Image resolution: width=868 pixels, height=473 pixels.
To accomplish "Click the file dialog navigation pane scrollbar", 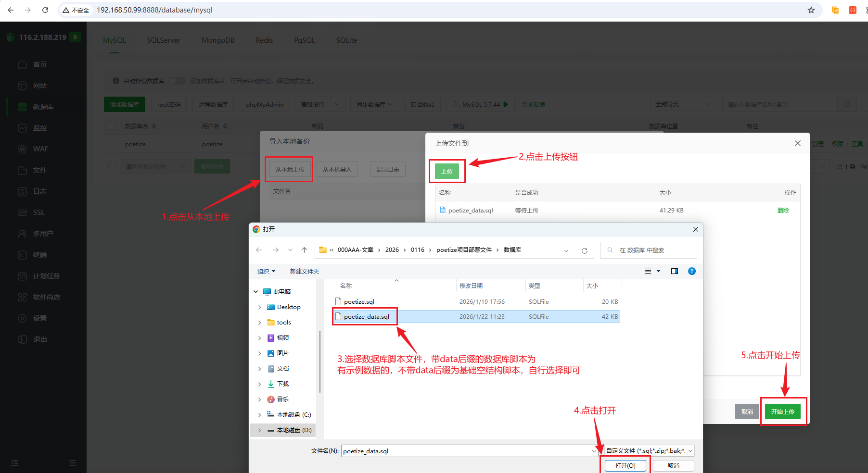I will point(319,361).
